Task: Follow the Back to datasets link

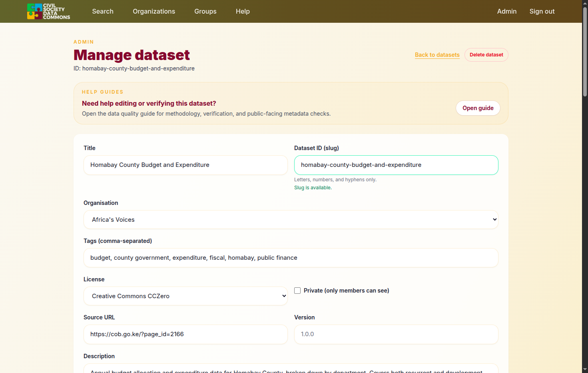Action: tap(437, 55)
